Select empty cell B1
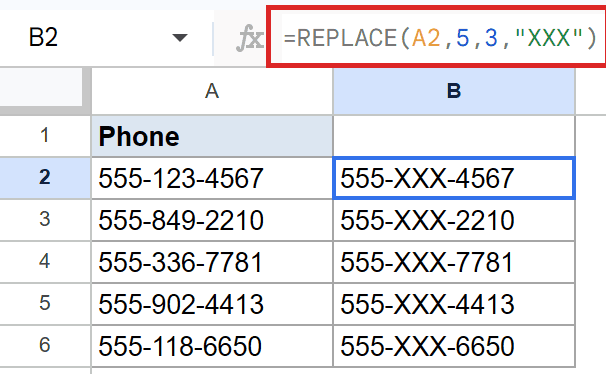606x374 pixels. (454, 136)
